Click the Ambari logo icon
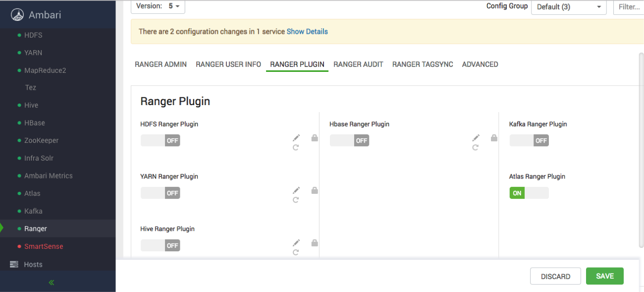 point(17,15)
